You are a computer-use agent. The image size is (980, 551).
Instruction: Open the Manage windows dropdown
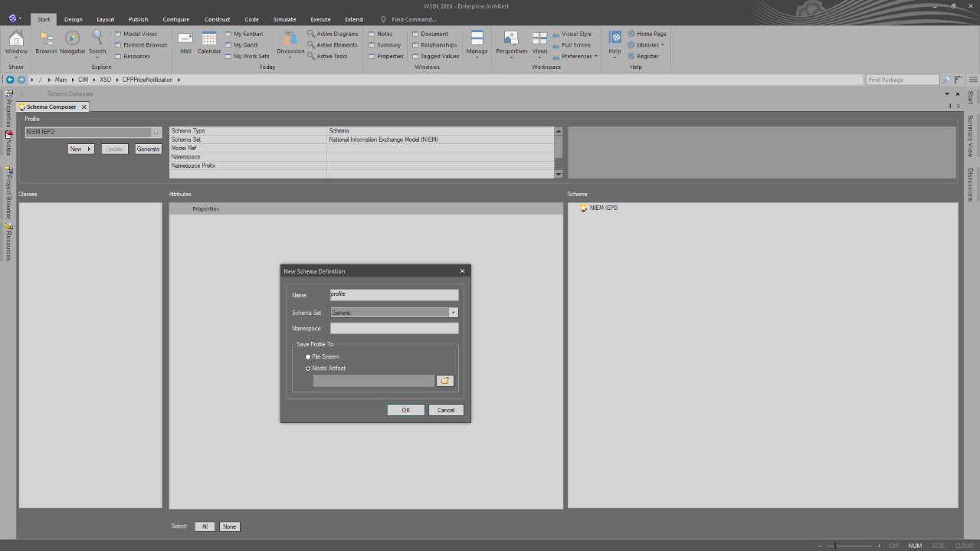[x=477, y=44]
